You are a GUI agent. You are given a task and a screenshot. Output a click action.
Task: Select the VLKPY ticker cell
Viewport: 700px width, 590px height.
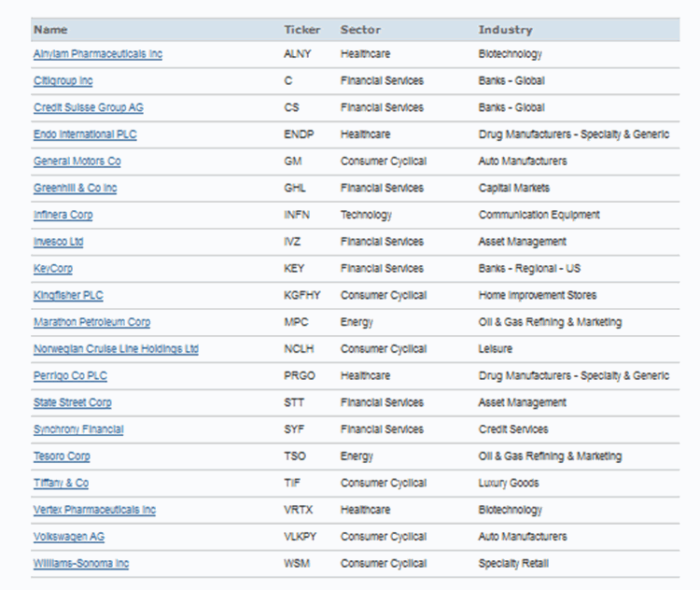[300, 537]
